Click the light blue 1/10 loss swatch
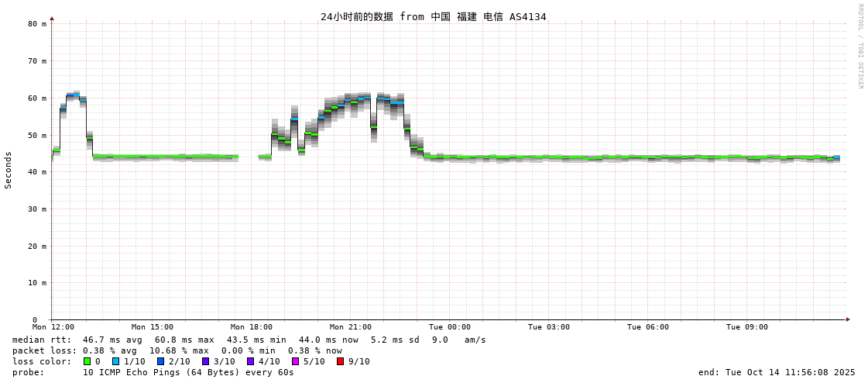The width and height of the screenshot is (868, 383). [116, 361]
